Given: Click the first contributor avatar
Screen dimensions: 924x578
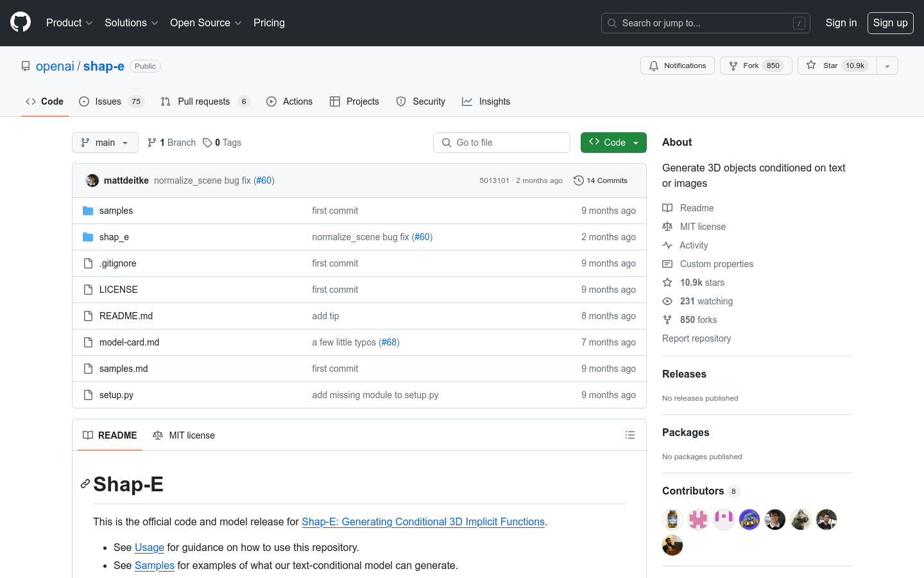Looking at the screenshot, I should tap(672, 520).
